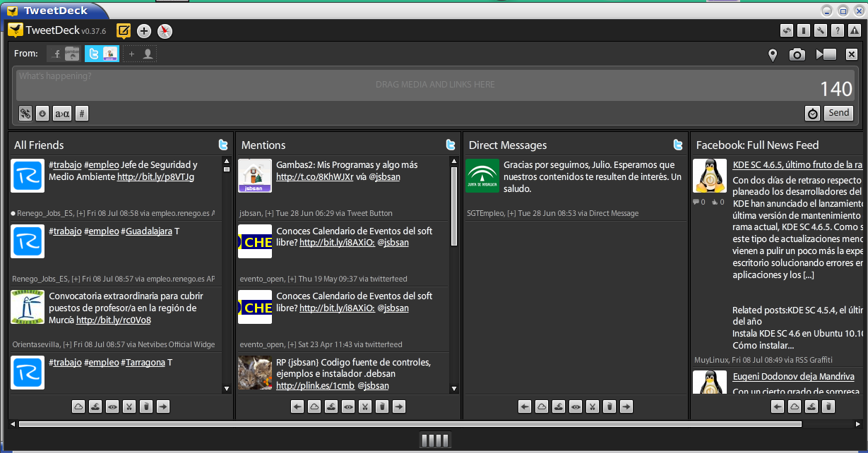868x453 pixels.
Task: Open the warning notifications icon
Action: [854, 30]
